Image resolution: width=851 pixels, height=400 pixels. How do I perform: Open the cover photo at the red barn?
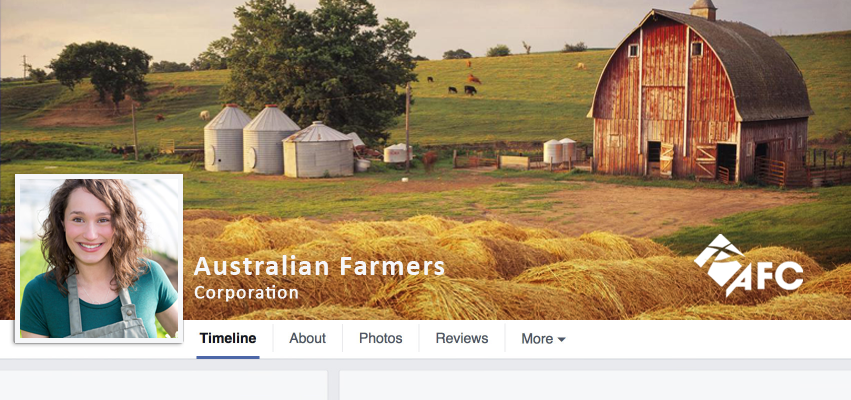pos(700,97)
